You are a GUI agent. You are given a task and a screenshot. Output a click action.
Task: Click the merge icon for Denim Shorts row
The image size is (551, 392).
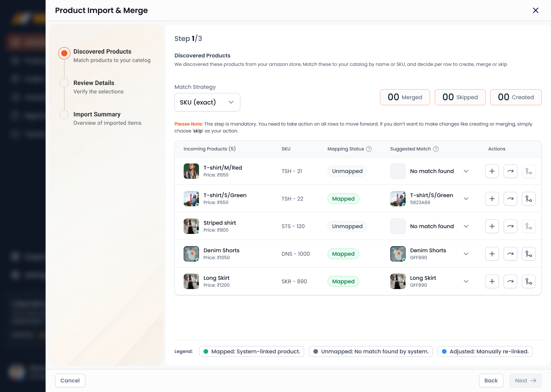(x=528, y=254)
